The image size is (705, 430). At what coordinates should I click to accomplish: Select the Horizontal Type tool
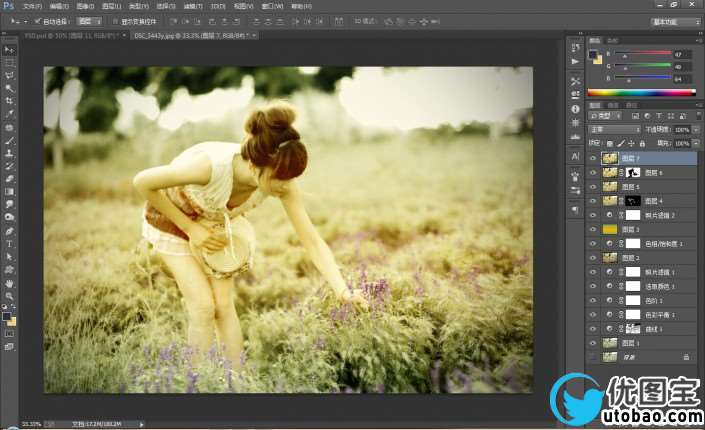click(x=9, y=244)
